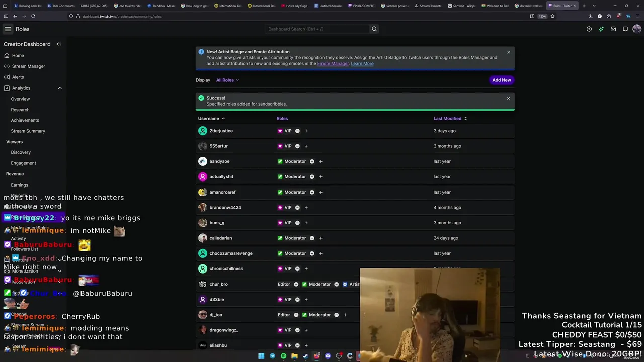Switch to the How Lady Gaga tab

coord(295,6)
